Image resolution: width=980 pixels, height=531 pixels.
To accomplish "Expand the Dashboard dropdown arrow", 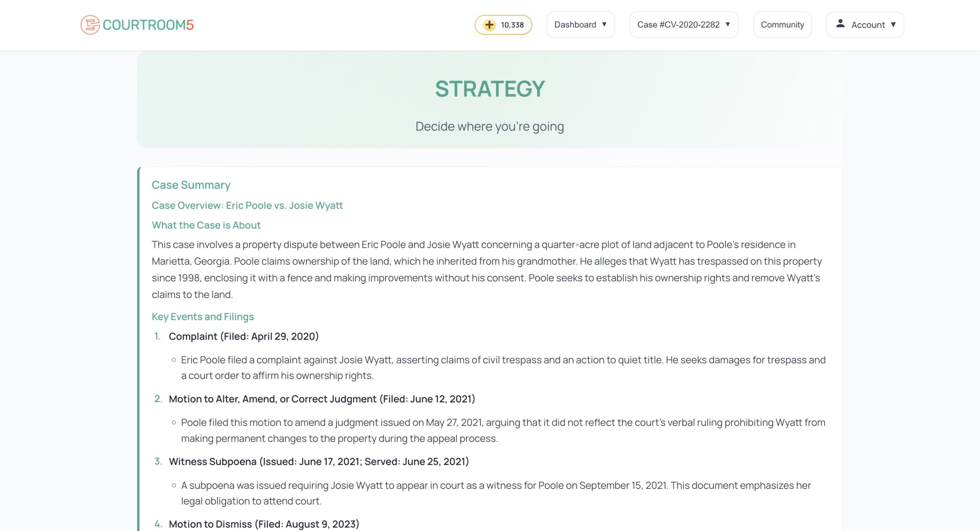I will (x=604, y=24).
